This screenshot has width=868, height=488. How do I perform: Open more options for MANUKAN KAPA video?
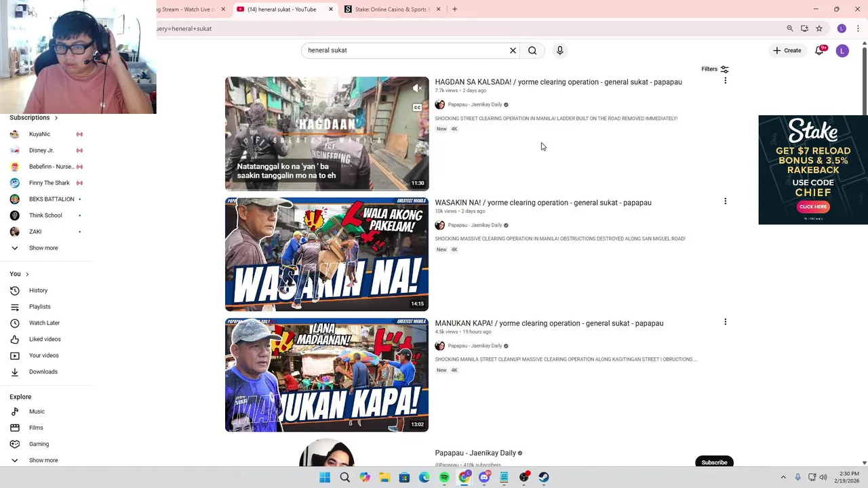(725, 322)
